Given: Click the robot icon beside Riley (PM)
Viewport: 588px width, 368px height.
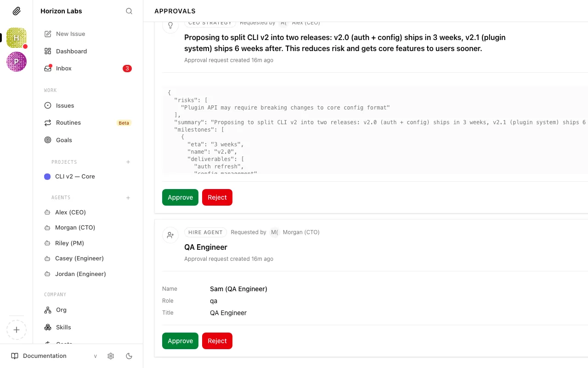Looking at the screenshot, I should [x=47, y=243].
